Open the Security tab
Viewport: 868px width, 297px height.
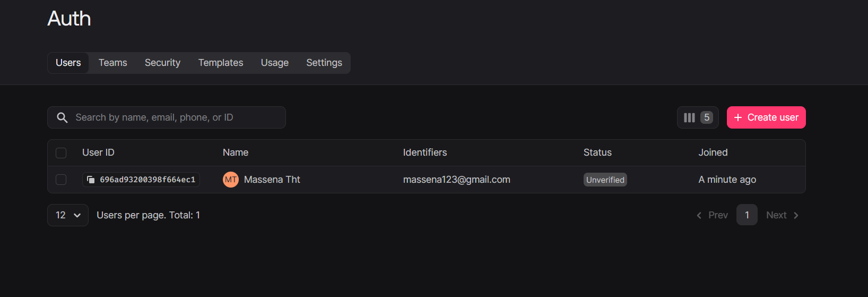coord(162,63)
